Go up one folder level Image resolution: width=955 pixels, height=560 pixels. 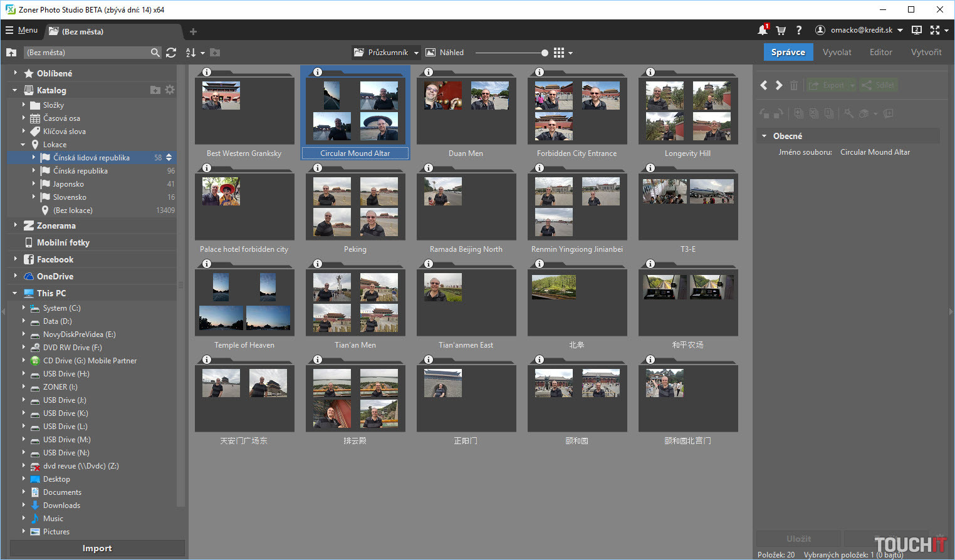coord(11,53)
